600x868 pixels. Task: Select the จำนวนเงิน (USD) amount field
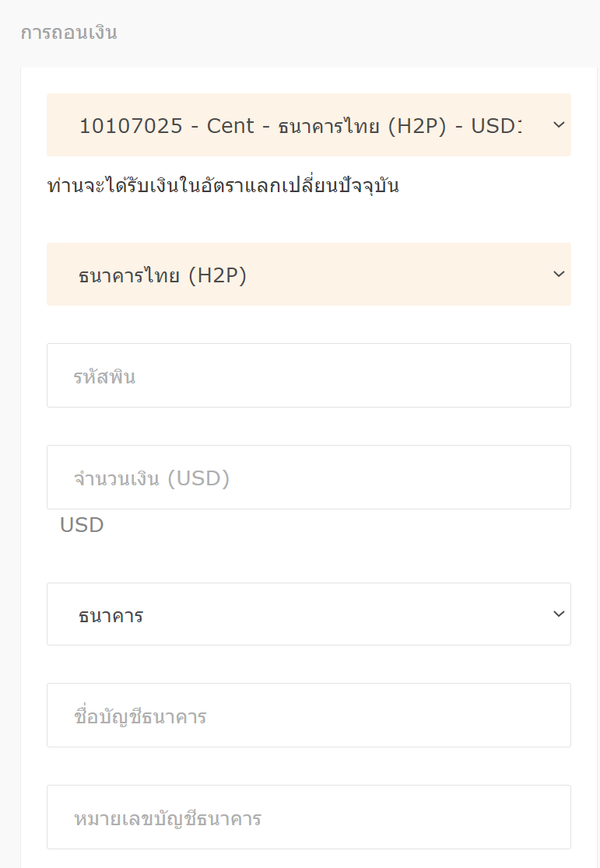[308, 477]
